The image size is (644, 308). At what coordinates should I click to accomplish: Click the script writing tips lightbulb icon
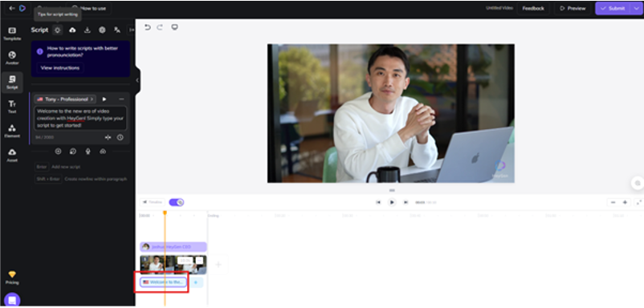click(x=58, y=30)
